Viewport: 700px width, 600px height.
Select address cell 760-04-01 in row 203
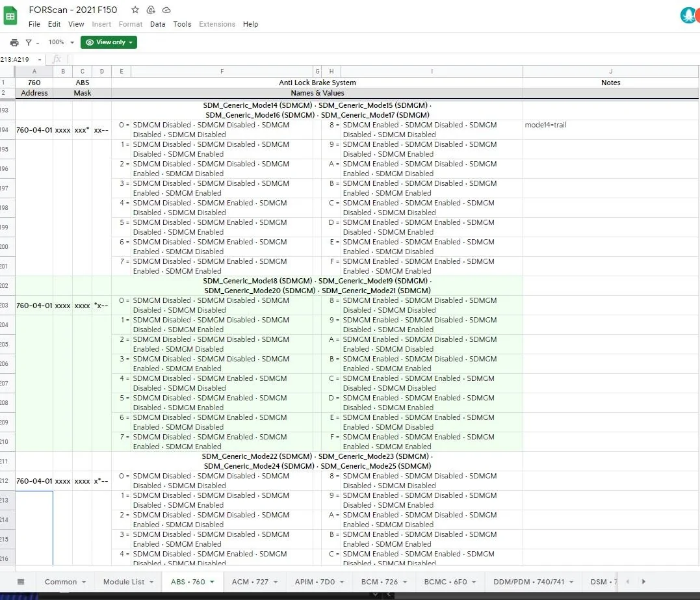click(34, 306)
